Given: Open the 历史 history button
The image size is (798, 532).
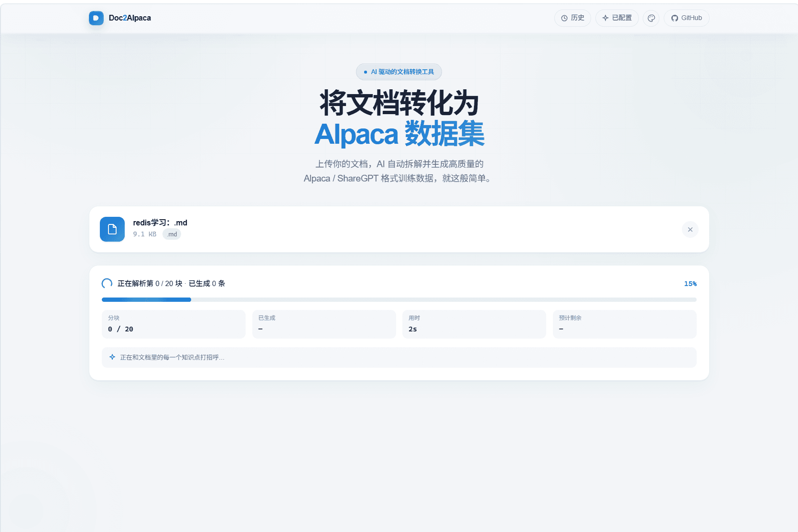Looking at the screenshot, I should coord(572,18).
